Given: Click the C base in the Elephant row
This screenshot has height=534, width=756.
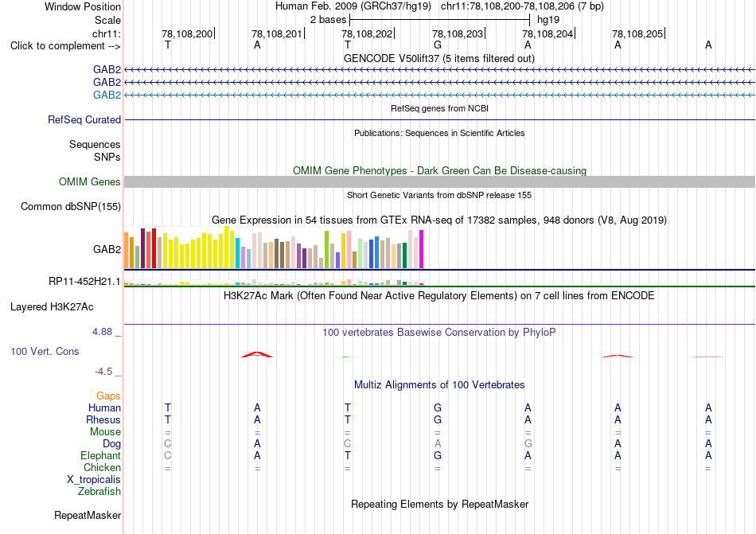Looking at the screenshot, I should click(167, 455).
